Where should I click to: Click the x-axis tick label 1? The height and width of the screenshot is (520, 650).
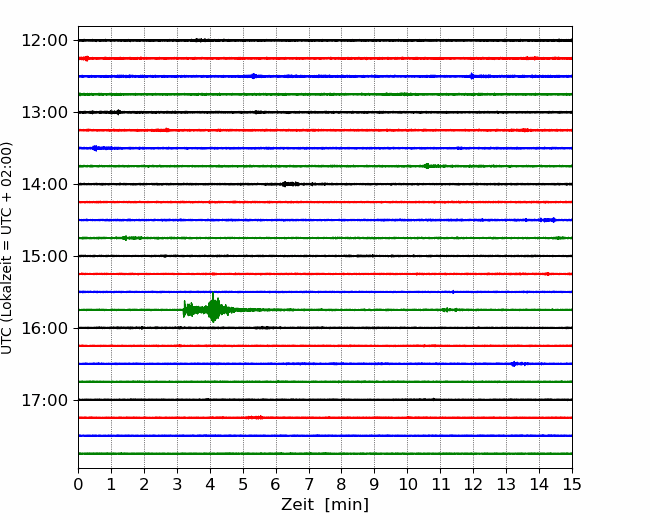click(x=111, y=484)
